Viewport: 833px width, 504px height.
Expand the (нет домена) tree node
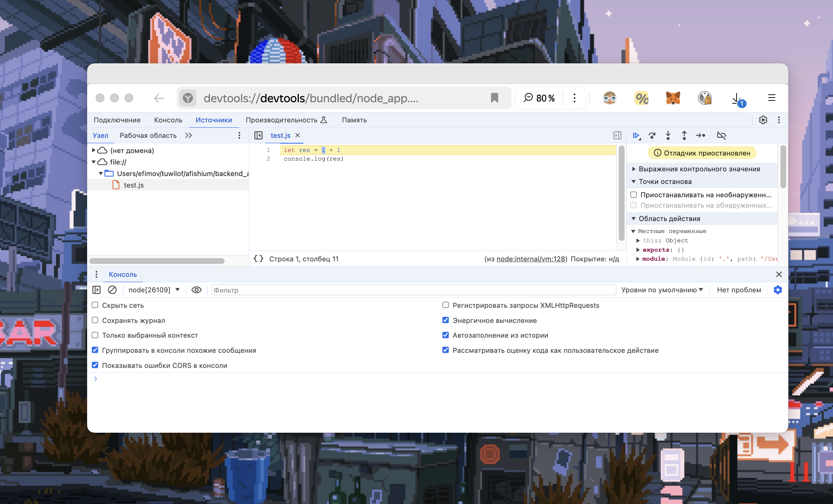point(94,150)
